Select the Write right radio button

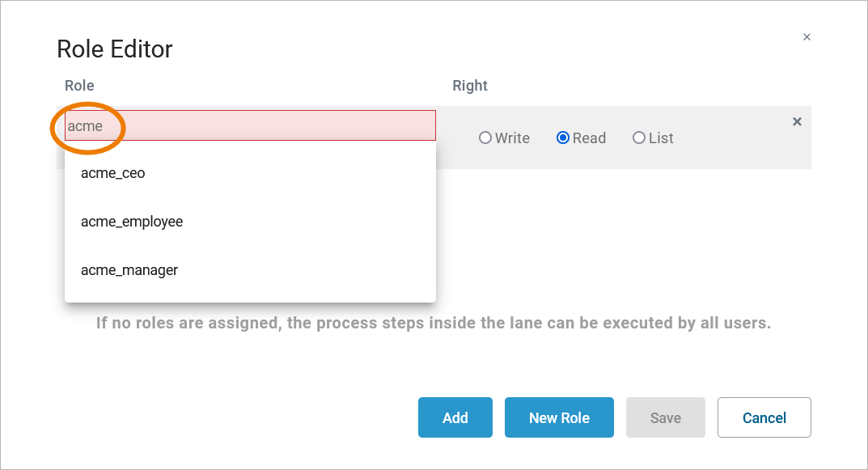pos(485,138)
